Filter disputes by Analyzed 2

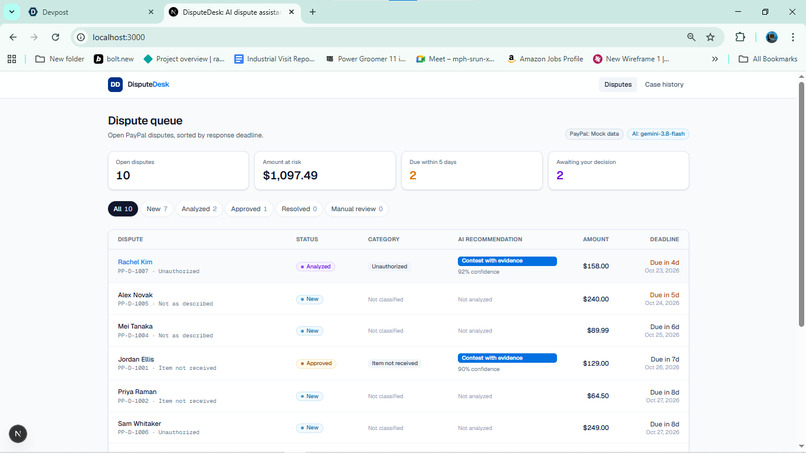pyautogui.click(x=199, y=209)
